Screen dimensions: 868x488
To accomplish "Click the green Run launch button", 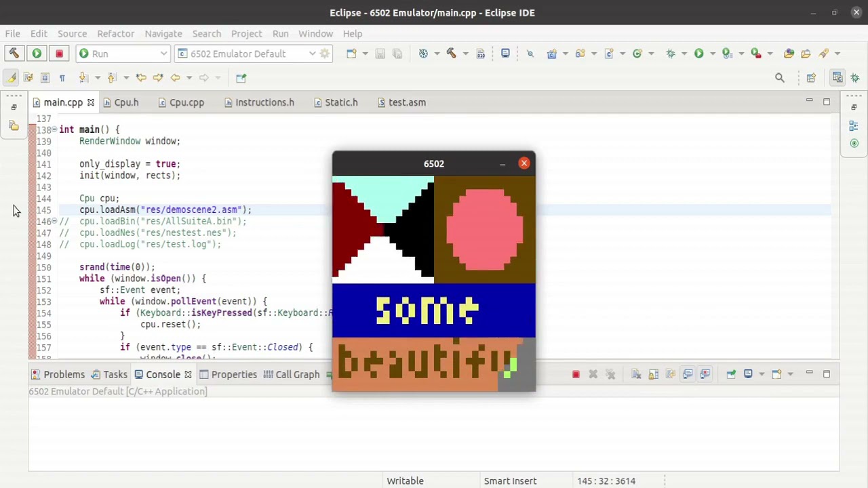I will [37, 54].
